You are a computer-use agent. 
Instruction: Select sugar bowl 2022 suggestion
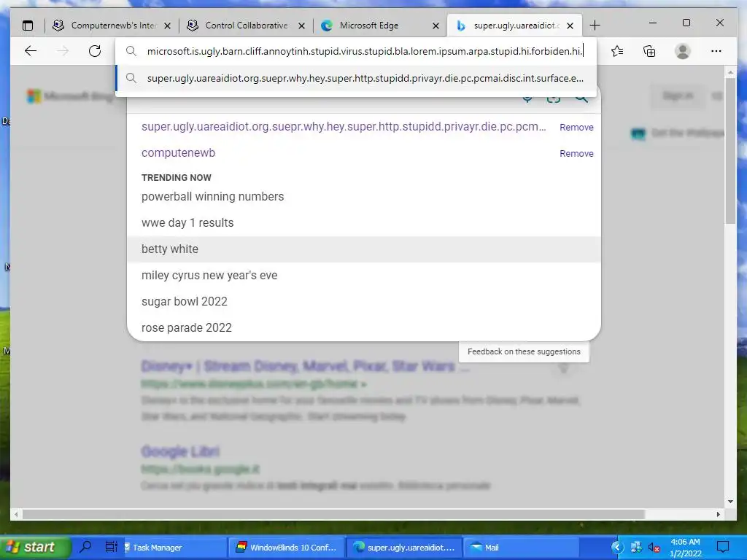364,301
